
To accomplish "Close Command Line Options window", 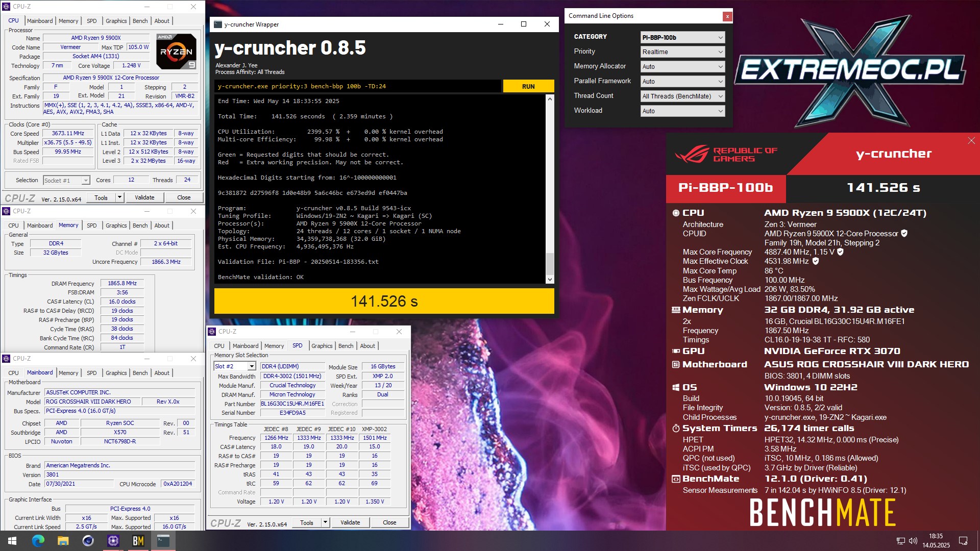I will point(727,16).
